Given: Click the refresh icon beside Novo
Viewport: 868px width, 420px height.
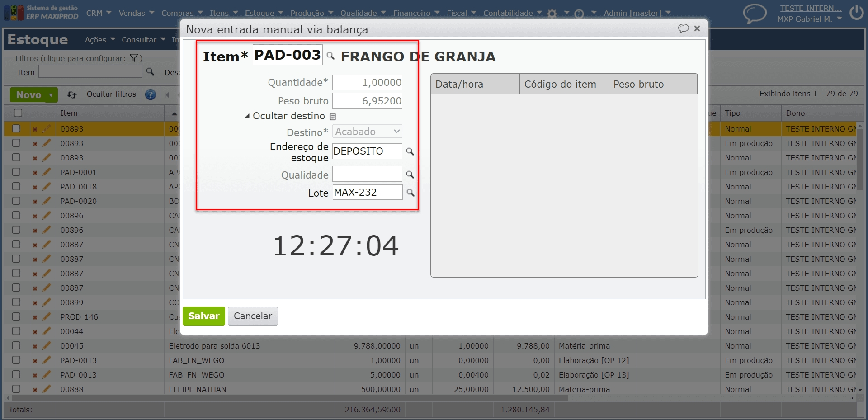Looking at the screenshot, I should [x=72, y=94].
